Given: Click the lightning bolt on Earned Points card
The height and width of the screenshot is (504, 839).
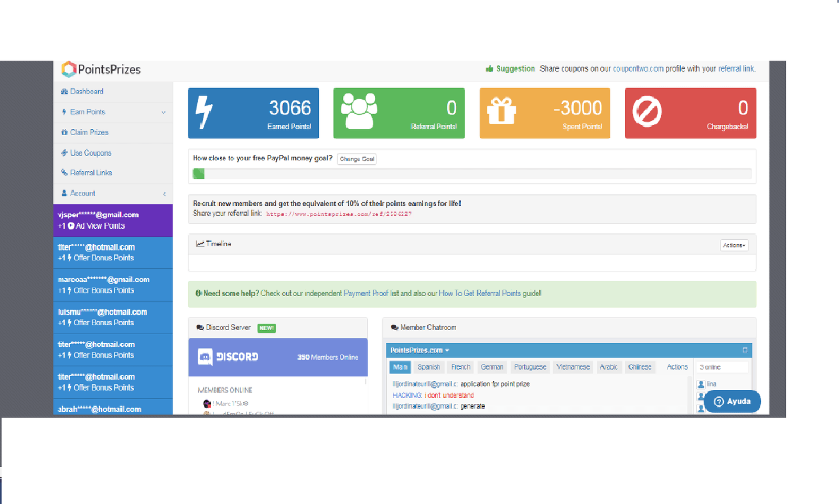Looking at the screenshot, I should [204, 112].
